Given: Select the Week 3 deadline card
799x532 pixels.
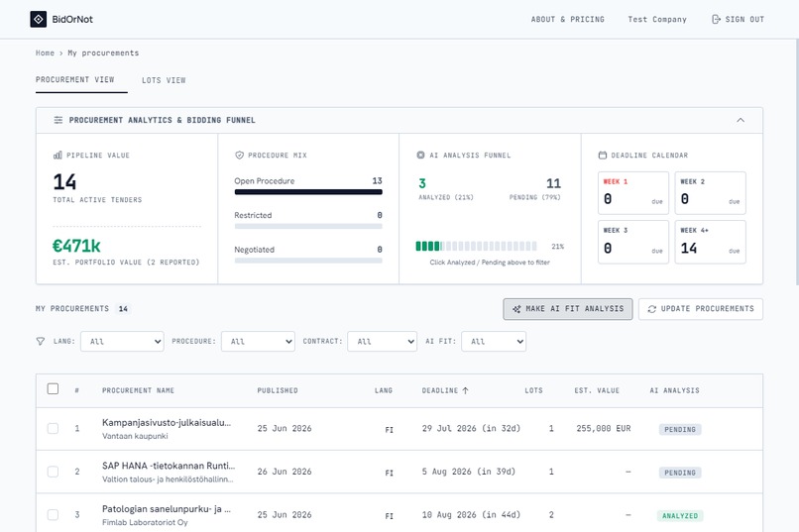Looking at the screenshot, I should click(633, 242).
